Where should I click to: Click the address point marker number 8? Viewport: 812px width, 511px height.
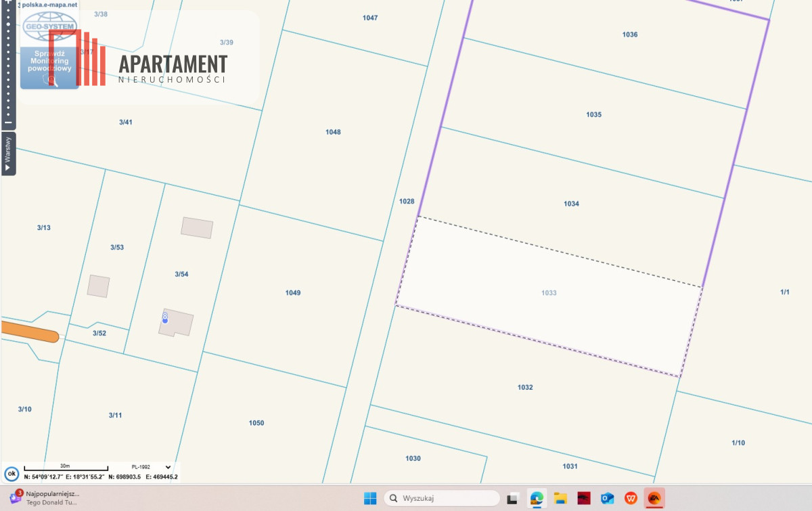point(165,317)
